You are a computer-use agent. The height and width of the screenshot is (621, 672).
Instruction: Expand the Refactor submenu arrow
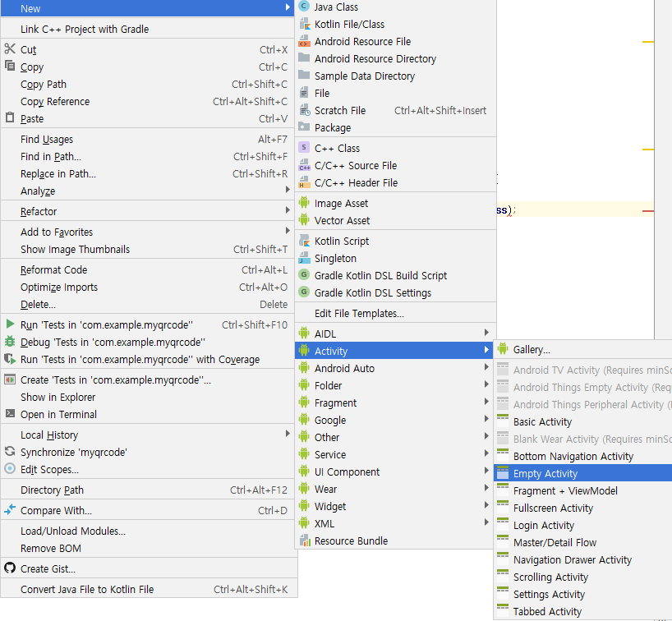[288, 210]
